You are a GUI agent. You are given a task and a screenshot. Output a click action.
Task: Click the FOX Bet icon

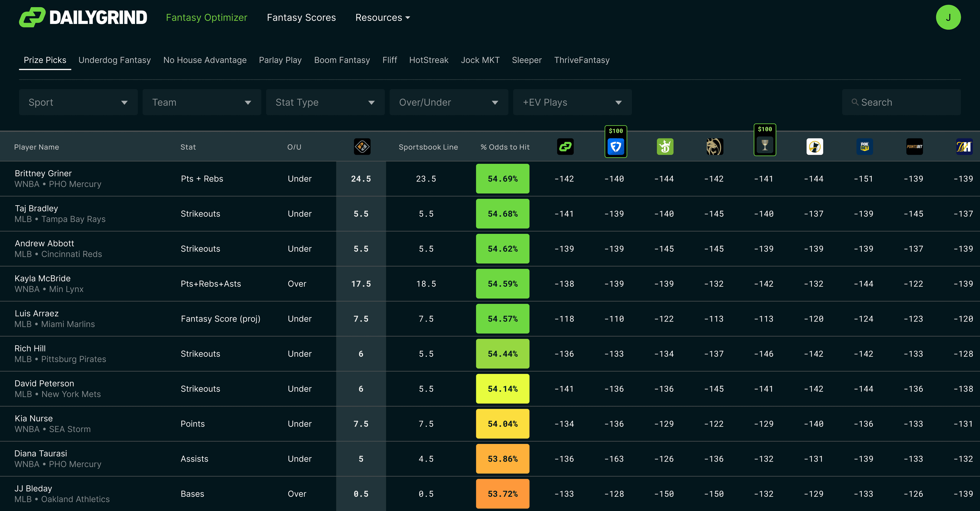pyautogui.click(x=864, y=147)
